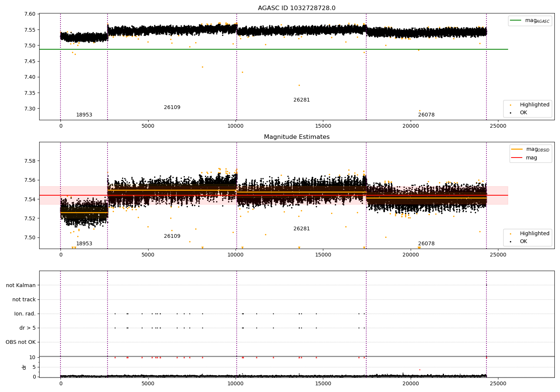560x392 pixels.
Task: Click x-axis tick 20000 under the dr plot
Action: point(411,383)
